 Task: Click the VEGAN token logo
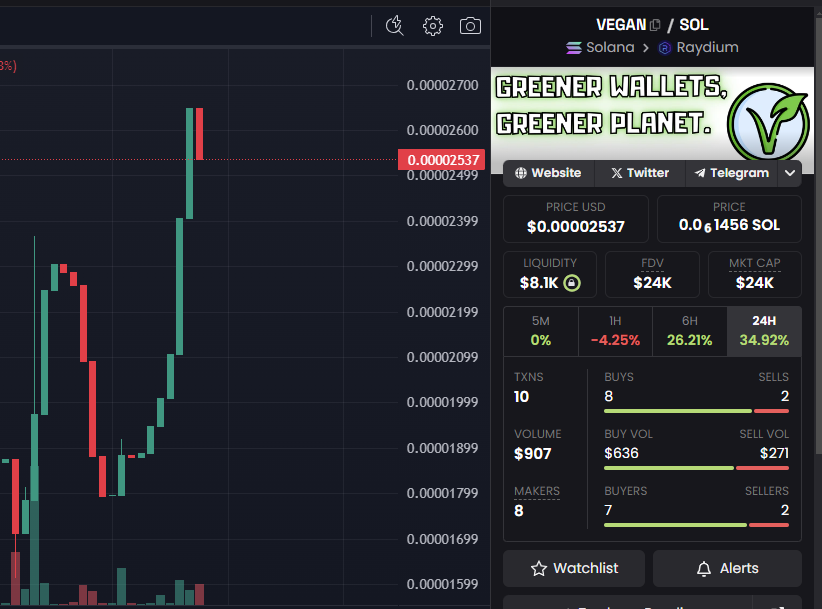point(767,123)
